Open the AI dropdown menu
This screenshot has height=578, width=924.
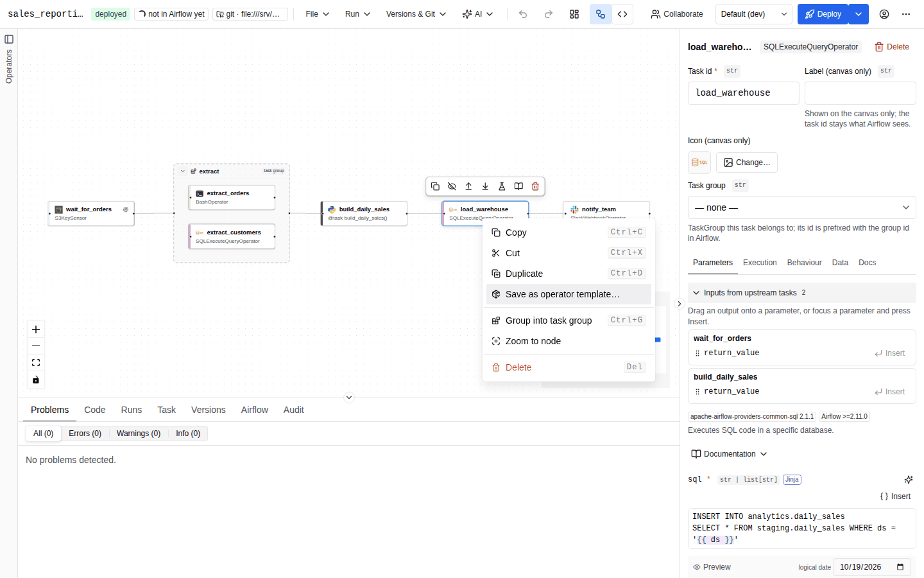click(477, 14)
